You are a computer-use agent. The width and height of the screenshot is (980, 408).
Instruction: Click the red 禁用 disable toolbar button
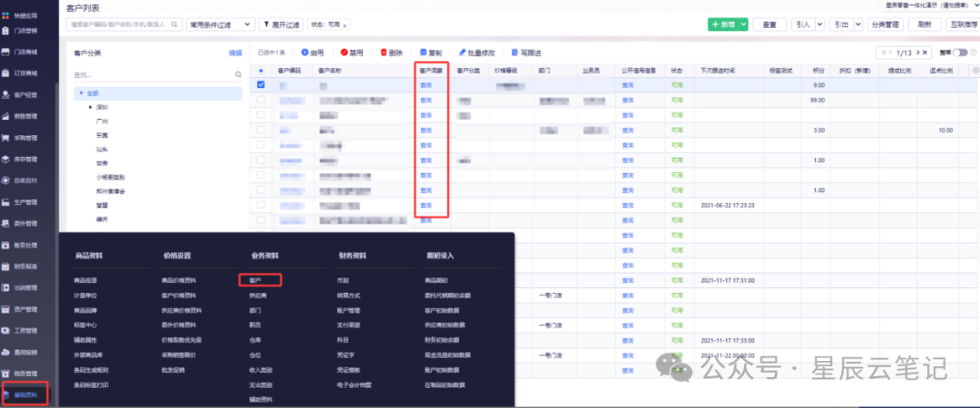pos(352,53)
